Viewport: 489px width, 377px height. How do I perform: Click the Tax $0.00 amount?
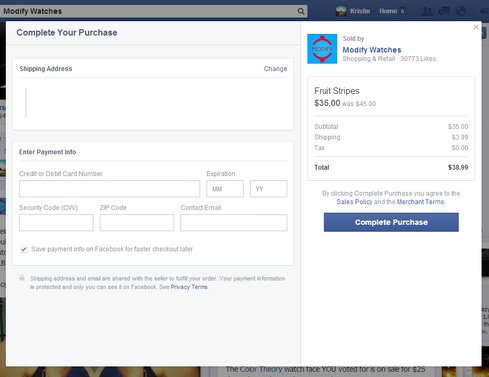(x=460, y=148)
